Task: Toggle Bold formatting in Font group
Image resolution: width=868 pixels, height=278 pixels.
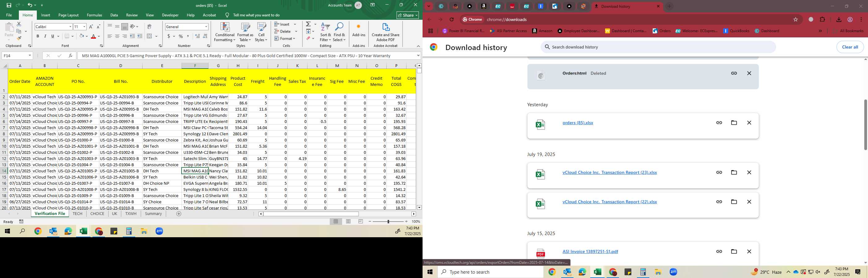Action: point(38,36)
